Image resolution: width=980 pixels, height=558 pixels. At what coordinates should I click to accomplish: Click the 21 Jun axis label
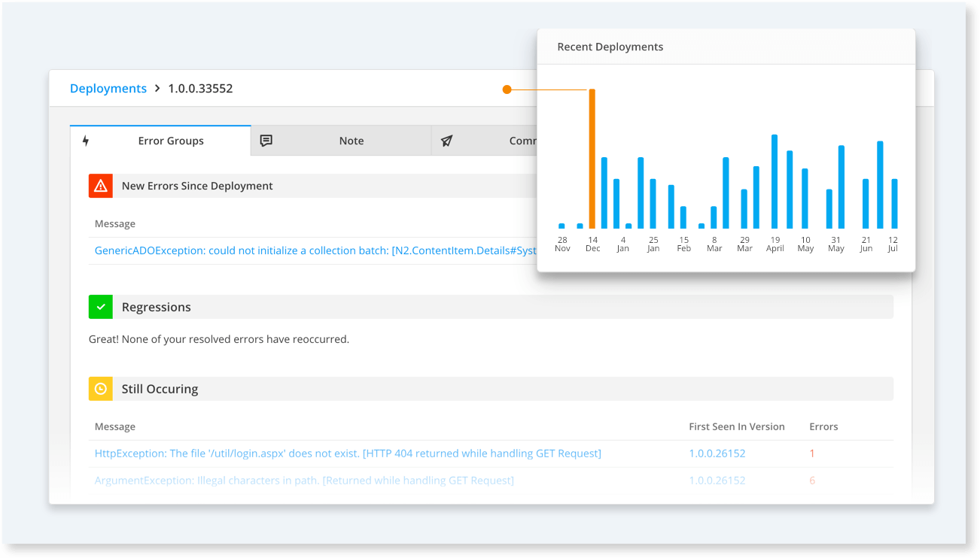click(x=866, y=244)
